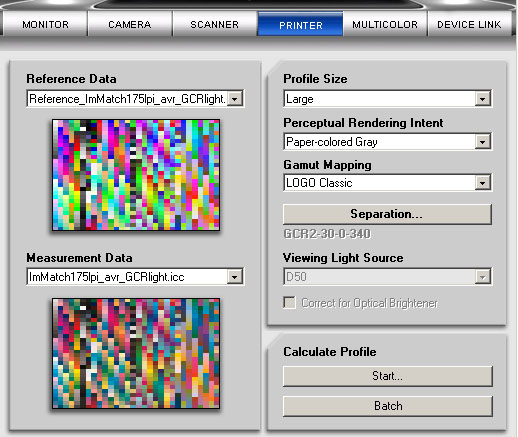Open the CAMERA tab
This screenshot has width=518, height=437.
click(130, 24)
